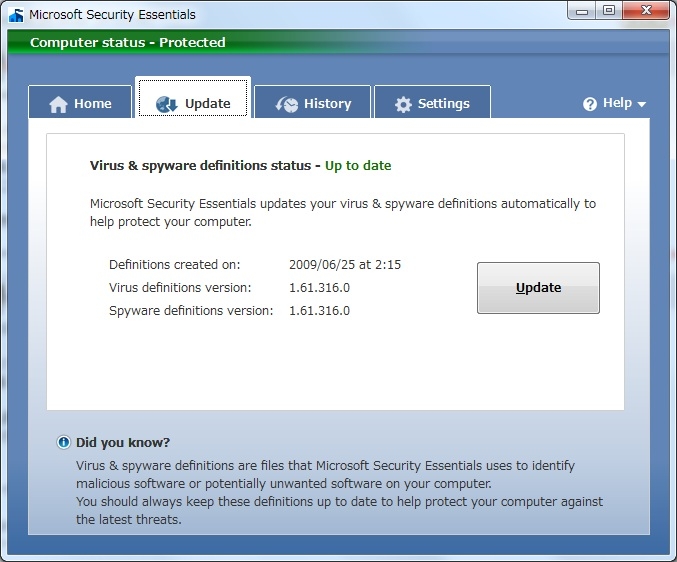Click the 'Did you know?' heading
677x562 pixels.
[123, 442]
